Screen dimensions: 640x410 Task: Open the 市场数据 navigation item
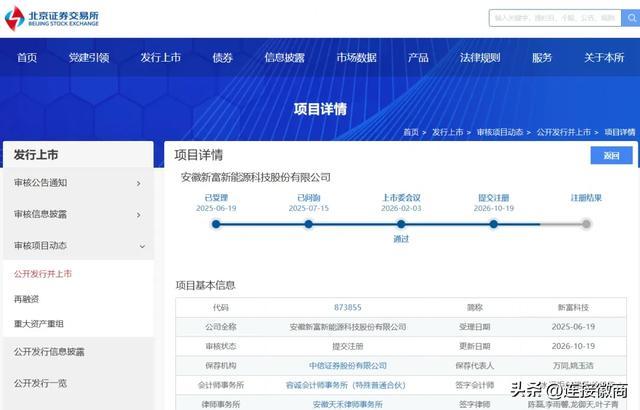(x=356, y=58)
